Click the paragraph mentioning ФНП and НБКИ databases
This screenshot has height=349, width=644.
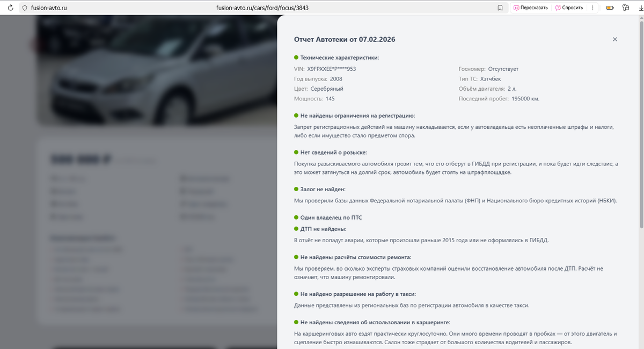[x=456, y=201]
